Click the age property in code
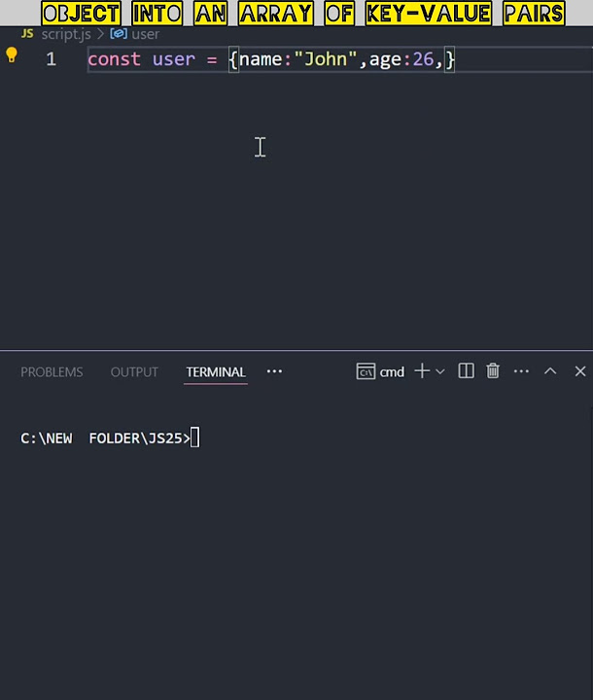This screenshot has width=593, height=700. (385, 60)
